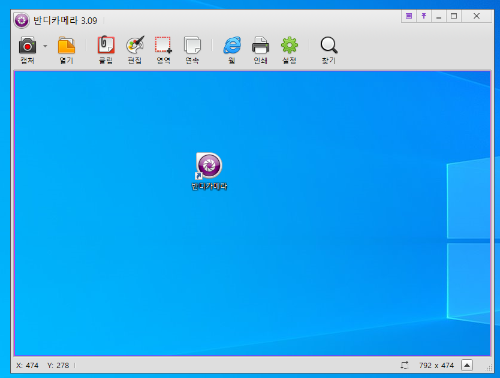500x378 pixels.
Task: Click the rotate icon in status bar
Action: (404, 365)
